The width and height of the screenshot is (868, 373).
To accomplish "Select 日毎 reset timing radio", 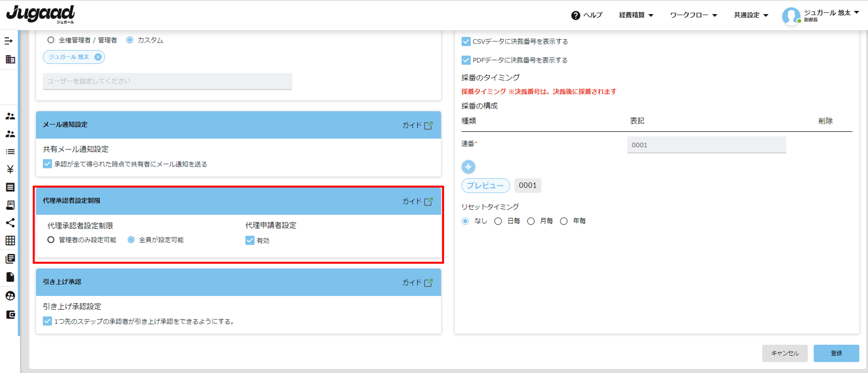I will [x=498, y=221].
